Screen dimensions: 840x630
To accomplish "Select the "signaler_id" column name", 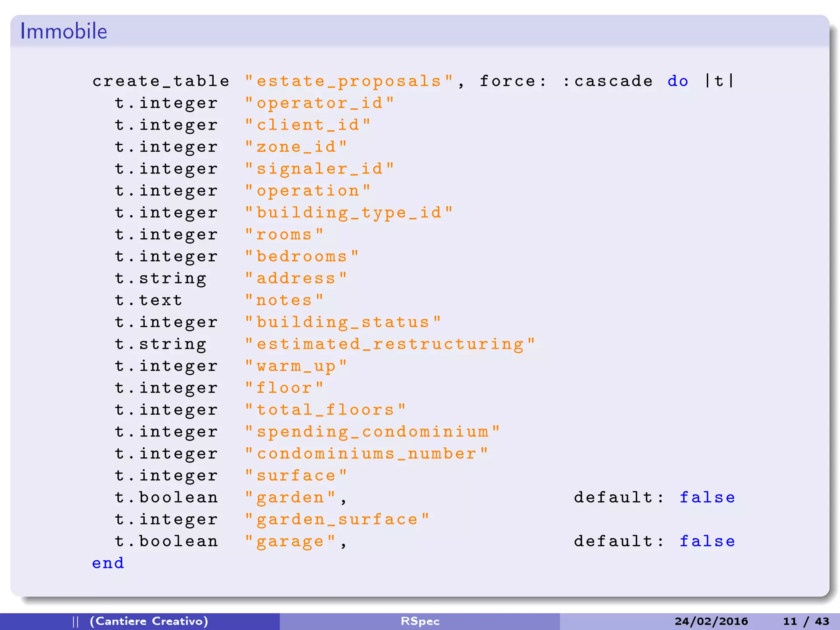I will point(320,169).
